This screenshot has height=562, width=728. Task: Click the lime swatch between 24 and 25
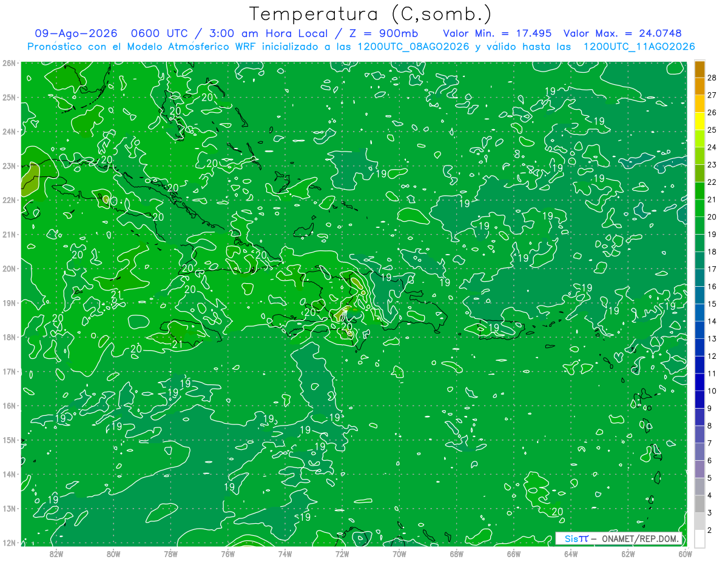click(x=699, y=139)
